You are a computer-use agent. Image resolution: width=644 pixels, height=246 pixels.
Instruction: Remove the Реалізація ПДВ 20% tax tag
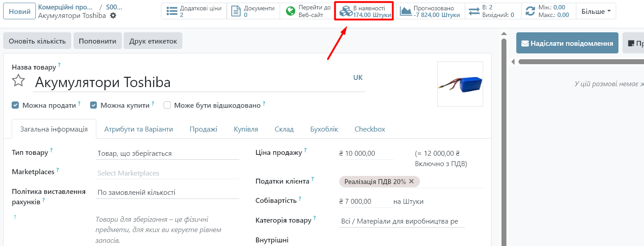coord(411,181)
